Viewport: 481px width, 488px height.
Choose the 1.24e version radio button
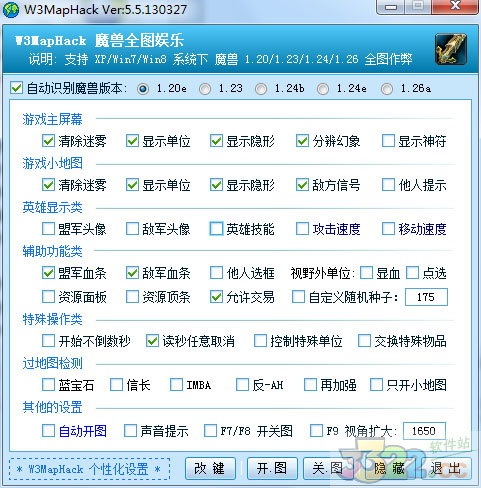(323, 89)
